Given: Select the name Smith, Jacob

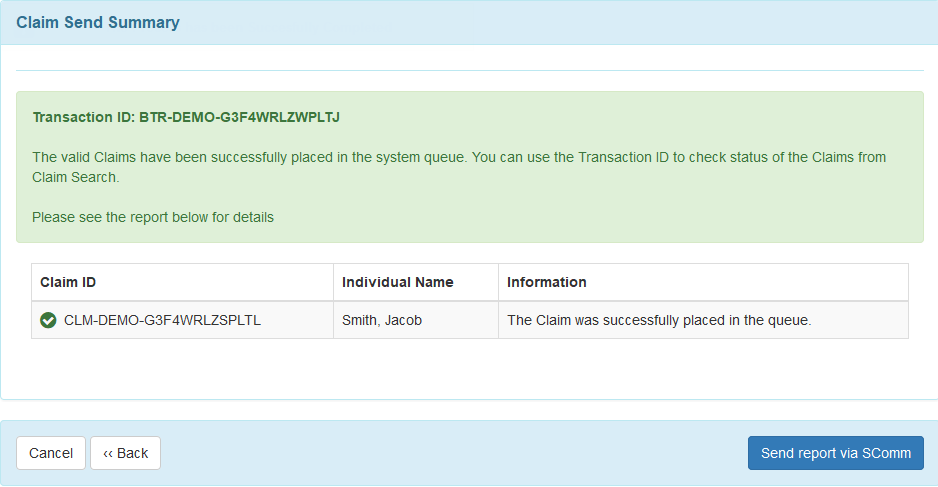Looking at the screenshot, I should [382, 321].
